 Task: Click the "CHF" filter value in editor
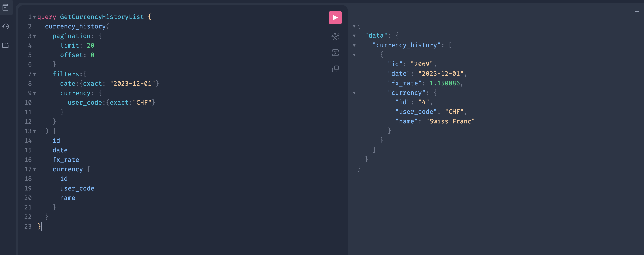pyautogui.click(x=142, y=102)
